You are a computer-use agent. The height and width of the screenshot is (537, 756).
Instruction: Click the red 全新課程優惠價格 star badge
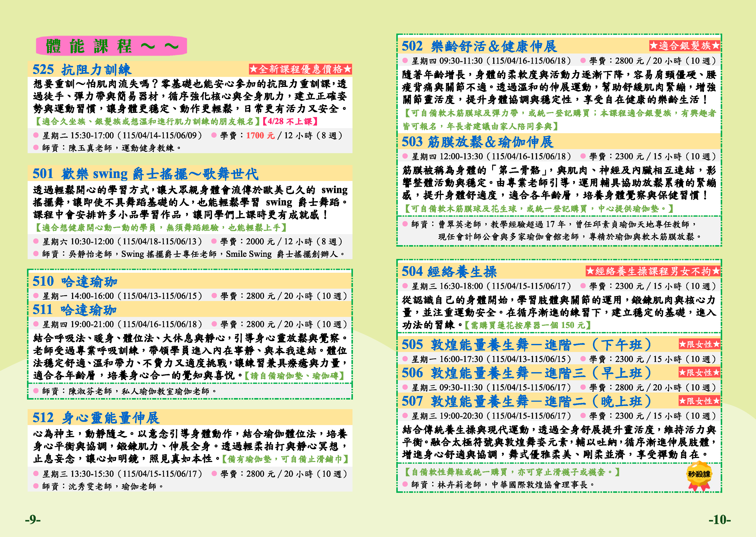tap(300, 69)
